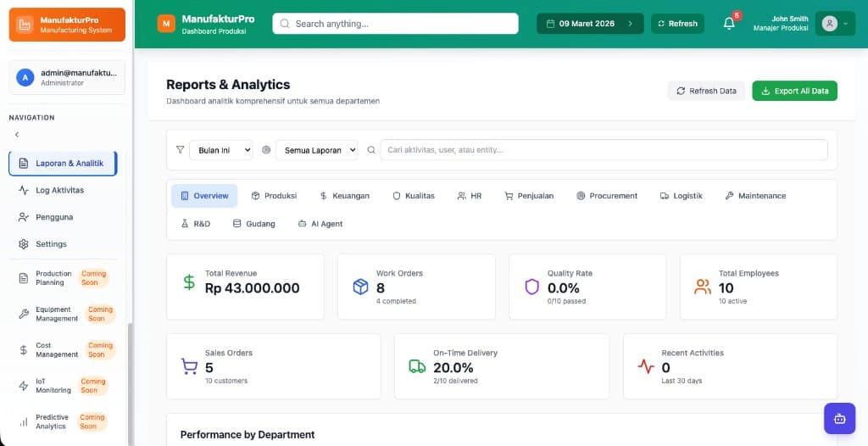
Task: Switch to the Produksi tab
Action: pos(274,196)
